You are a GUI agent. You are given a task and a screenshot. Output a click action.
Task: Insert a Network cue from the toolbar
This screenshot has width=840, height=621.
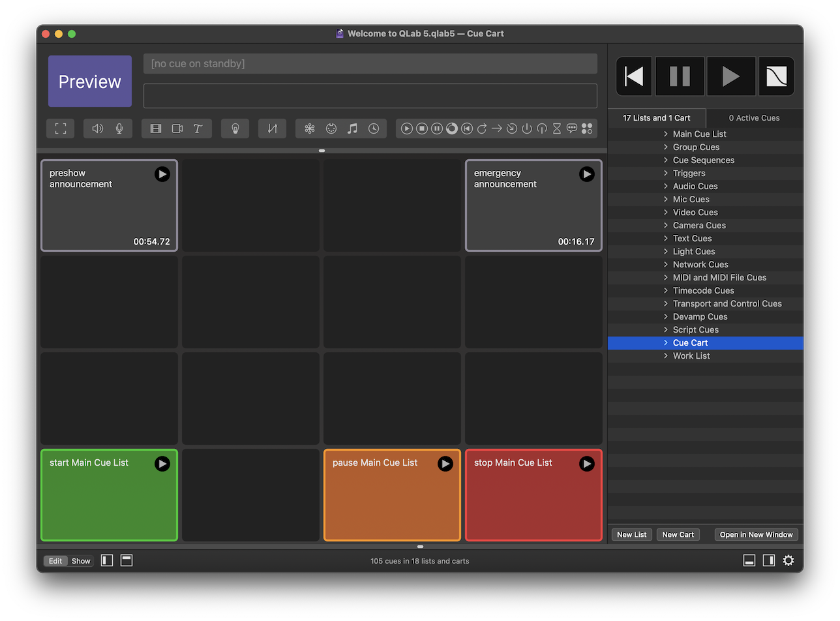[310, 129]
